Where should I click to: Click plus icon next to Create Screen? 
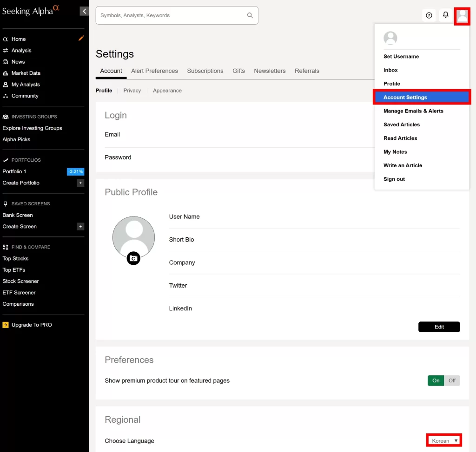coord(80,227)
